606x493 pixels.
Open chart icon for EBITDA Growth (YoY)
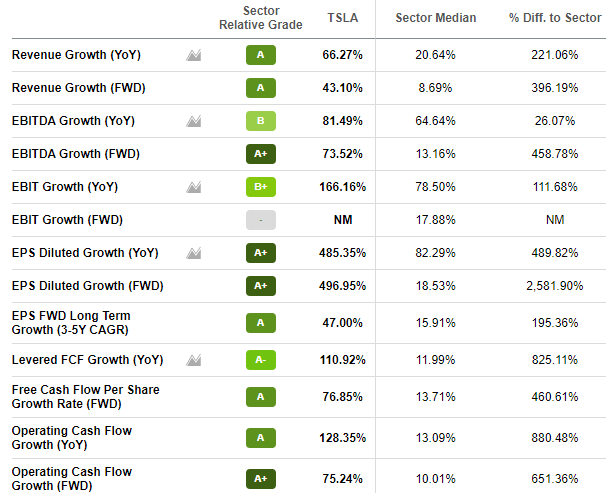[x=194, y=121]
